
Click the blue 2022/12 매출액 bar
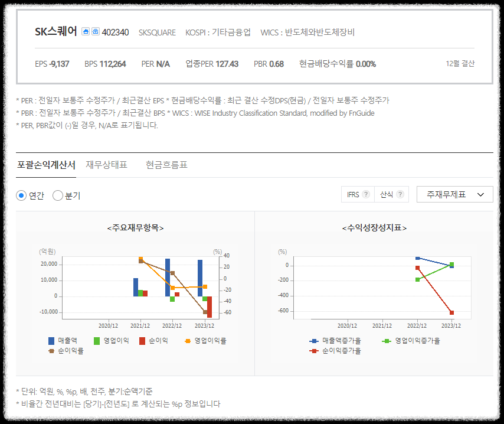[x=168, y=278]
